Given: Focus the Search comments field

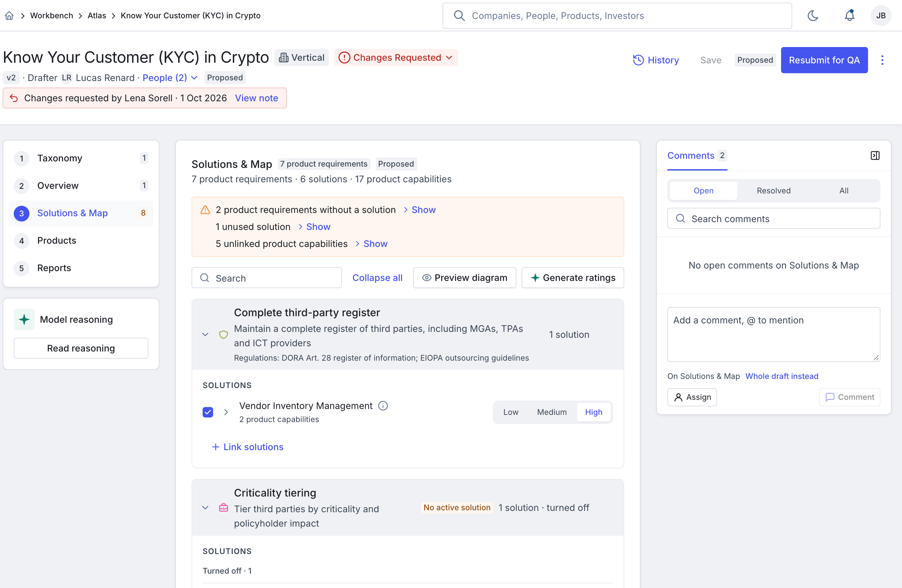Looking at the screenshot, I should click(774, 219).
